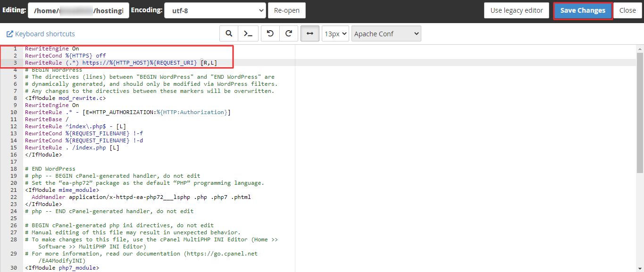The width and height of the screenshot is (644, 272).
Task: Click the "%{REQUEST_FILENAME} !-f" condition line
Action: coord(84,133)
